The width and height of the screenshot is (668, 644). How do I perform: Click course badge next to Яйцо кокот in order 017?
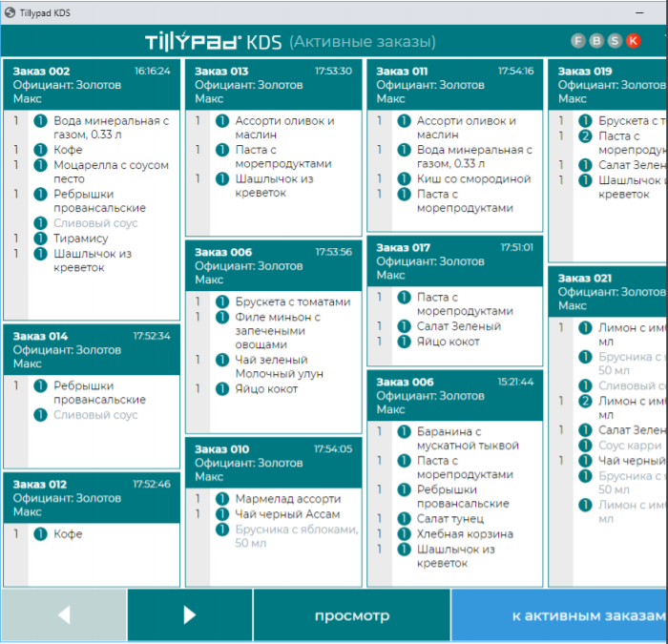tap(404, 342)
